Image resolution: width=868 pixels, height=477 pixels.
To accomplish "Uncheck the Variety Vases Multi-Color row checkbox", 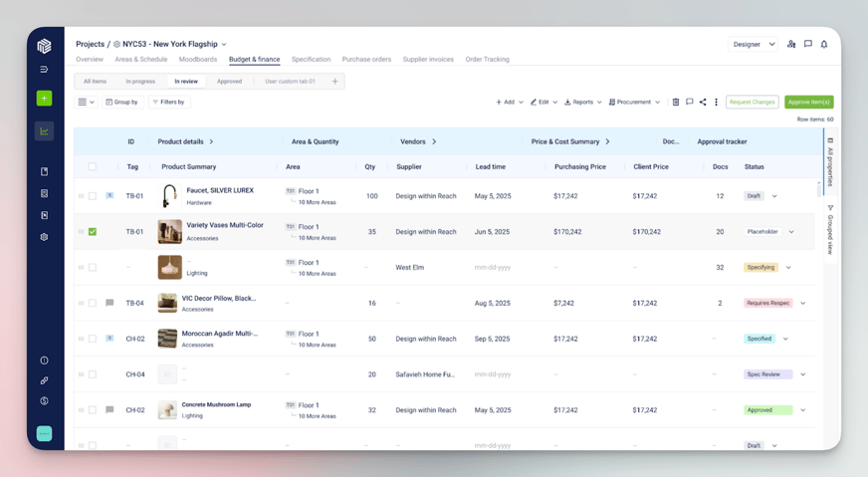I will 93,232.
